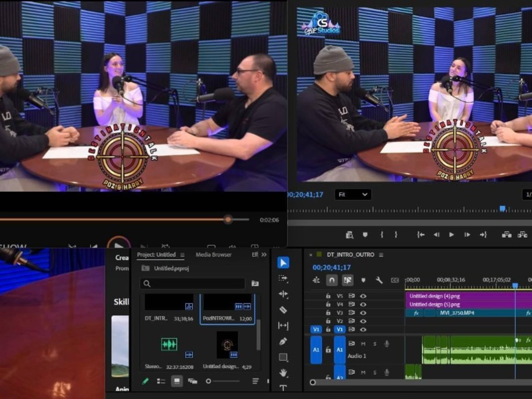
Task: Select the Slip tool
Action: (x=283, y=326)
